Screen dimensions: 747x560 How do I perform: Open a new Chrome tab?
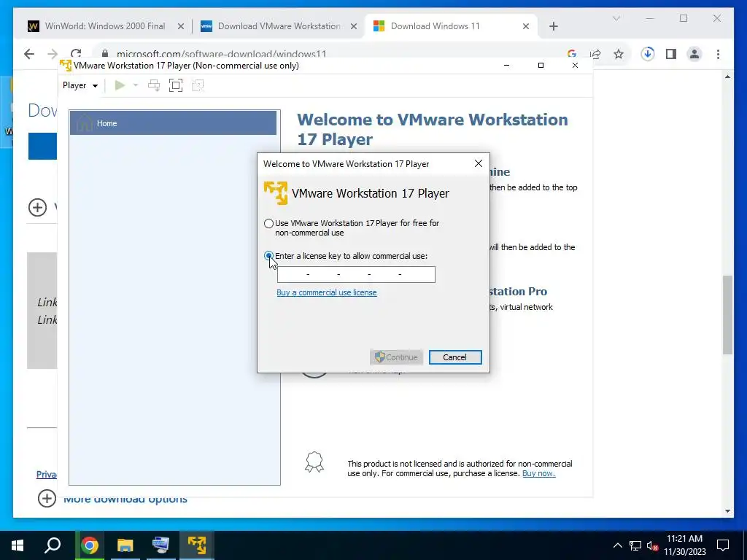point(553,26)
